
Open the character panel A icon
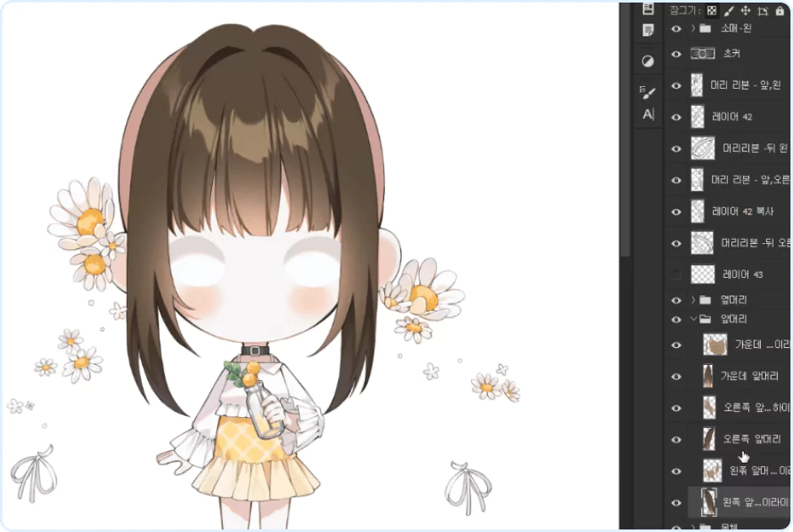pos(649,114)
